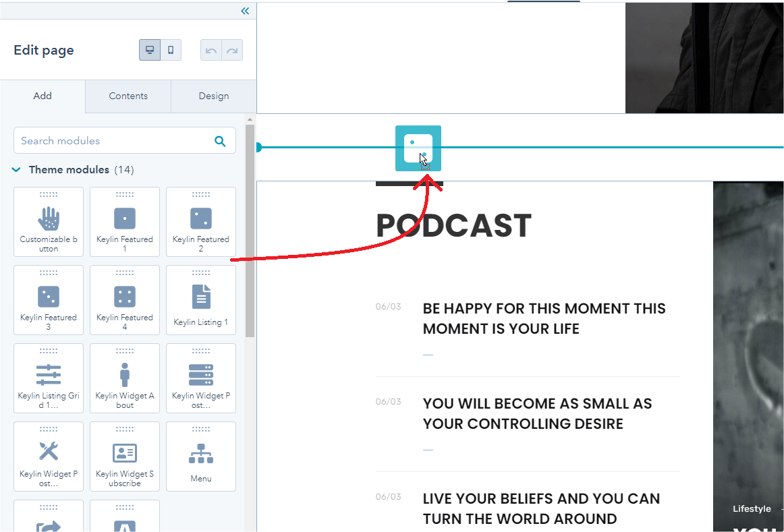
Task: Select the Keylin Featured 3 module
Action: [x=49, y=300]
